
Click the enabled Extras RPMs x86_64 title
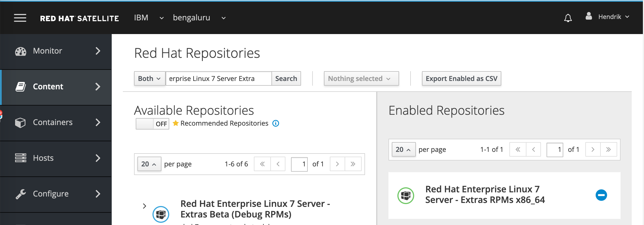(x=485, y=195)
